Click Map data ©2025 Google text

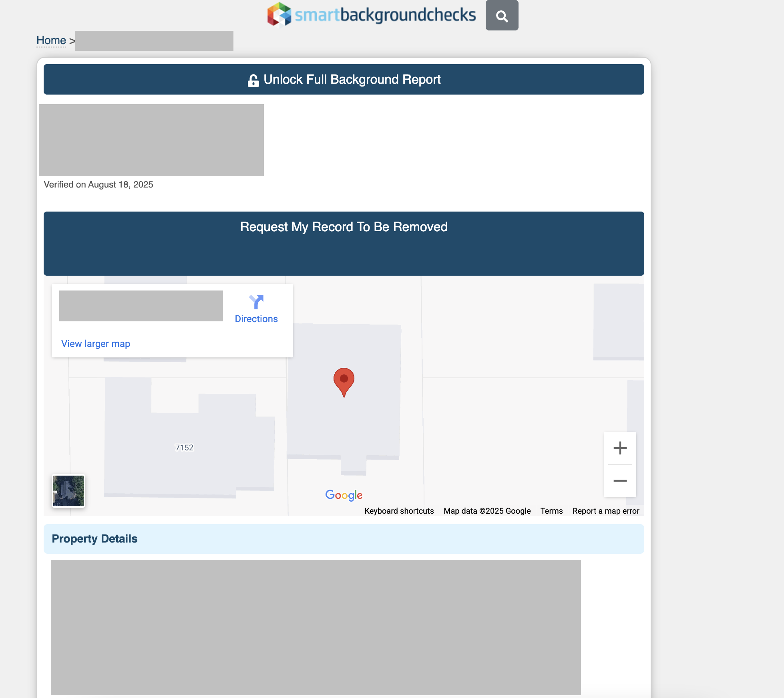[487, 511]
